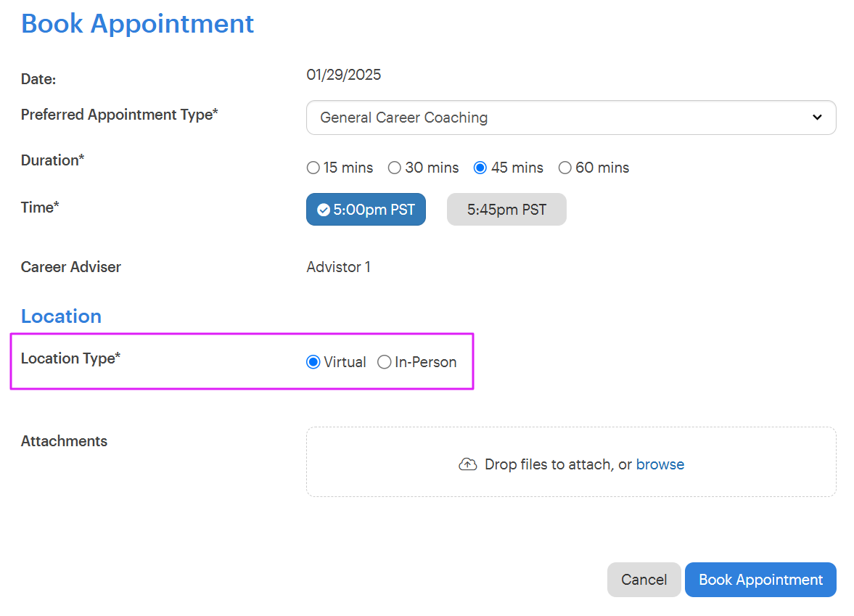Click the cloud upload icon in Attachments
Image resolution: width=854 pixels, height=616 pixels.
pos(468,464)
